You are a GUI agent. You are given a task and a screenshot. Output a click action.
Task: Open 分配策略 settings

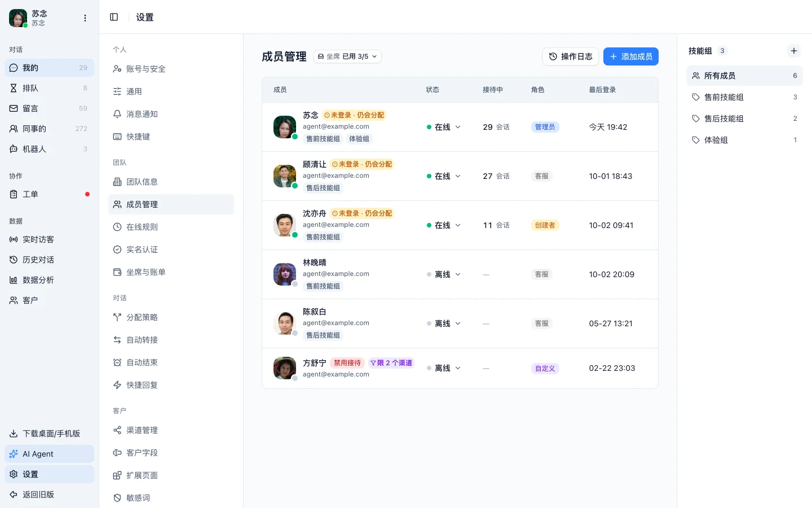(x=171, y=317)
